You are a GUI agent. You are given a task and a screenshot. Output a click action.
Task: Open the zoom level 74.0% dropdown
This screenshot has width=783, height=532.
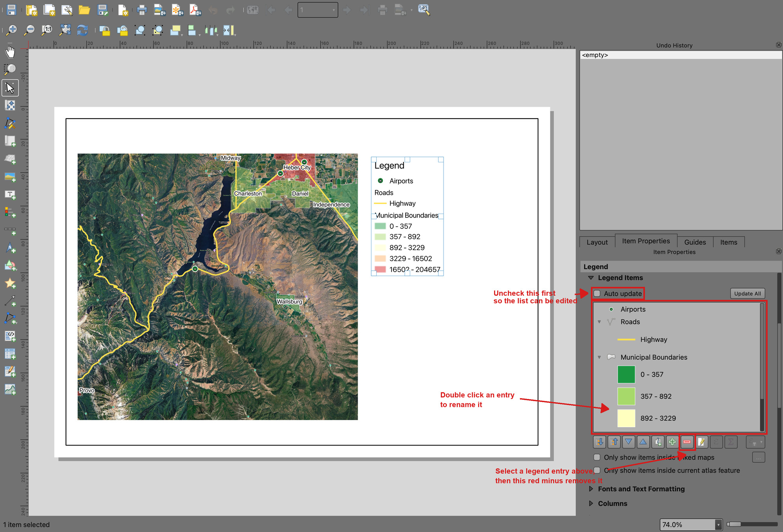[718, 525]
